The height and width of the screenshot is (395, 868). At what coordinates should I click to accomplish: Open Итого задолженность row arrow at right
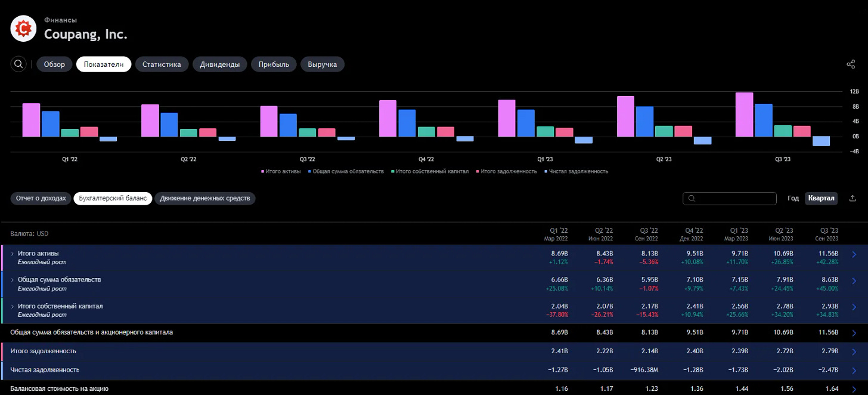854,351
